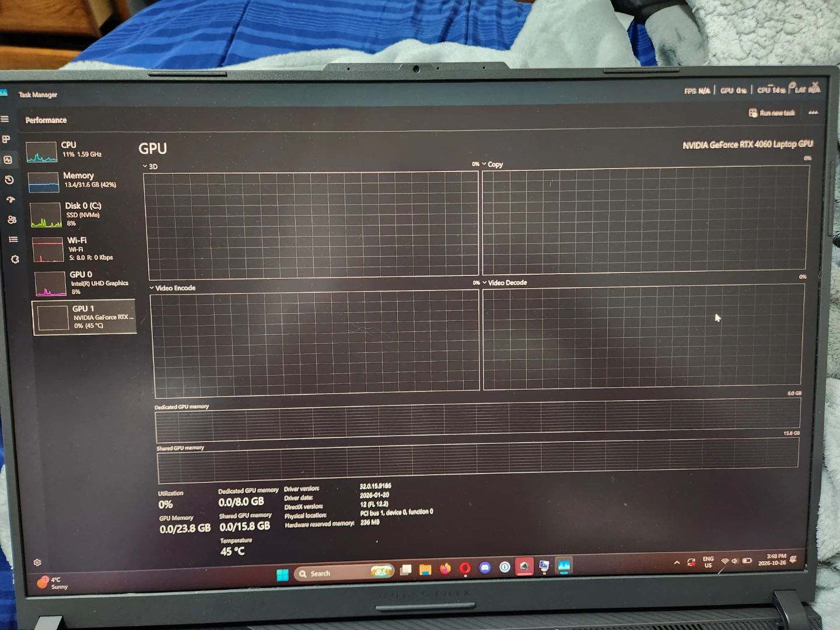Click the Temperature 45 °C value
Screen dimensions: 840x630
pyautogui.click(x=233, y=551)
